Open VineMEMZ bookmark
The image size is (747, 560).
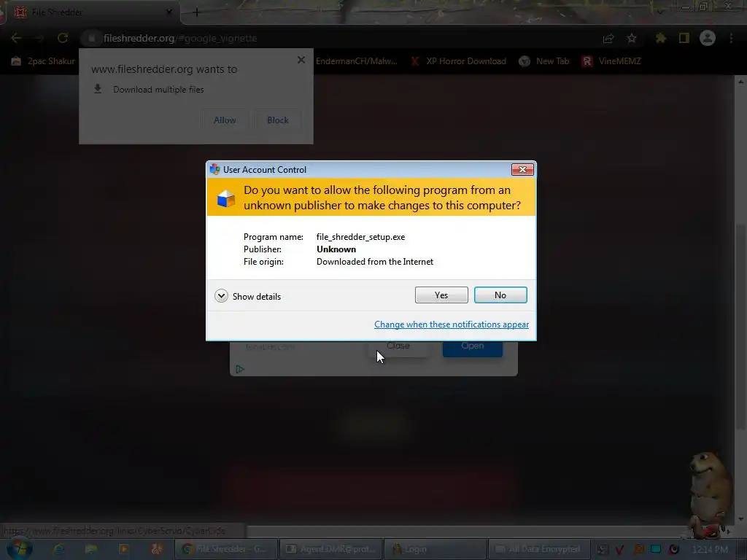612,61
